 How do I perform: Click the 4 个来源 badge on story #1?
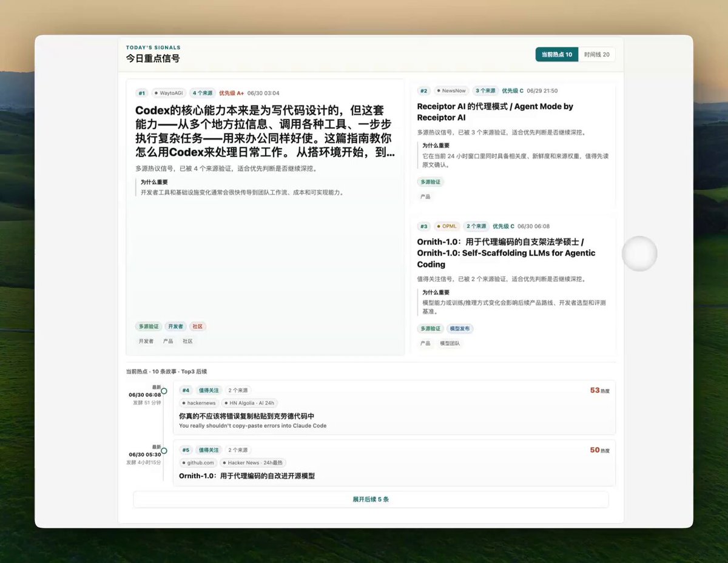[x=203, y=93]
